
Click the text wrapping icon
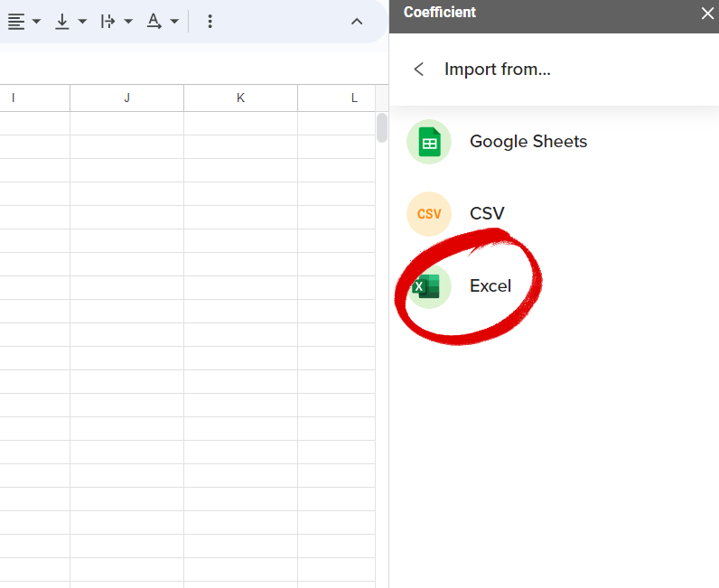click(x=107, y=22)
